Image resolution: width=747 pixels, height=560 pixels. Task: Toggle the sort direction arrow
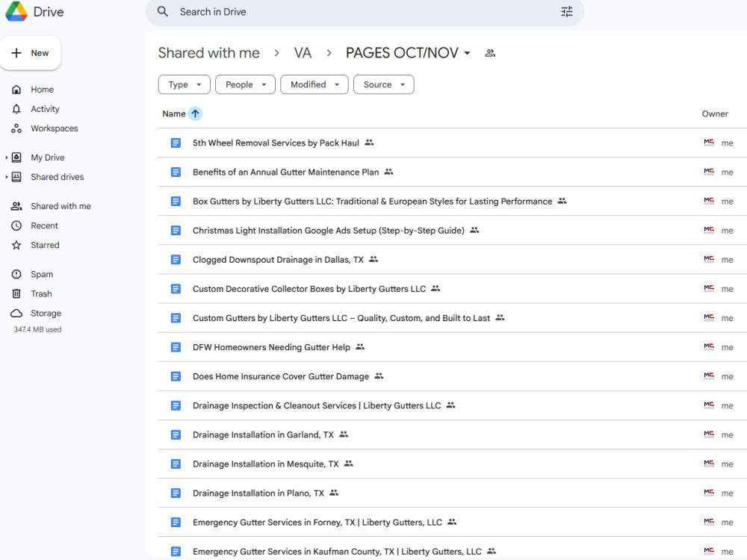point(195,113)
